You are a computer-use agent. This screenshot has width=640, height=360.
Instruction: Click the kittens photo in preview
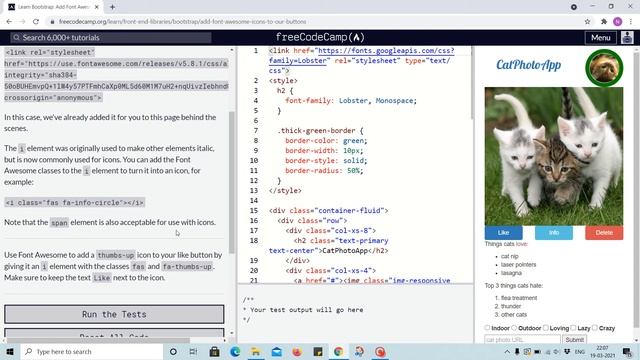(554, 156)
